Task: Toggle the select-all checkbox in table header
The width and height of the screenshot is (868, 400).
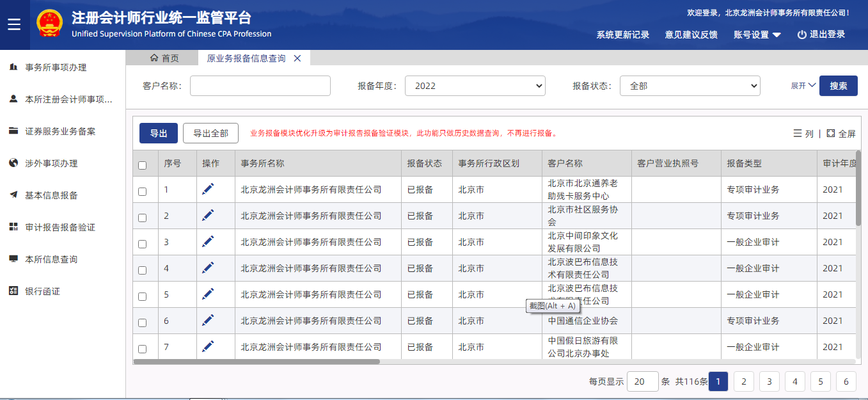Action: 143,165
